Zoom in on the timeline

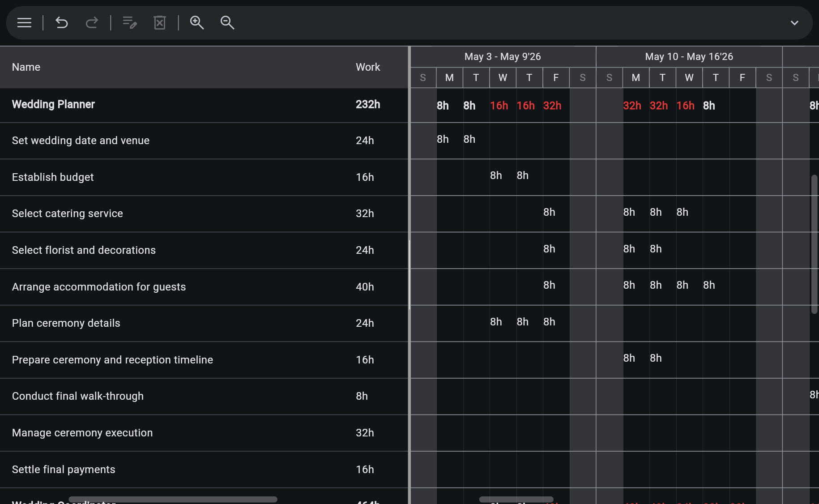point(196,22)
